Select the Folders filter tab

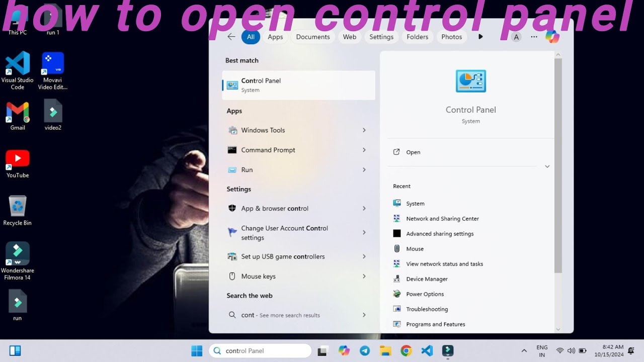pos(418,37)
